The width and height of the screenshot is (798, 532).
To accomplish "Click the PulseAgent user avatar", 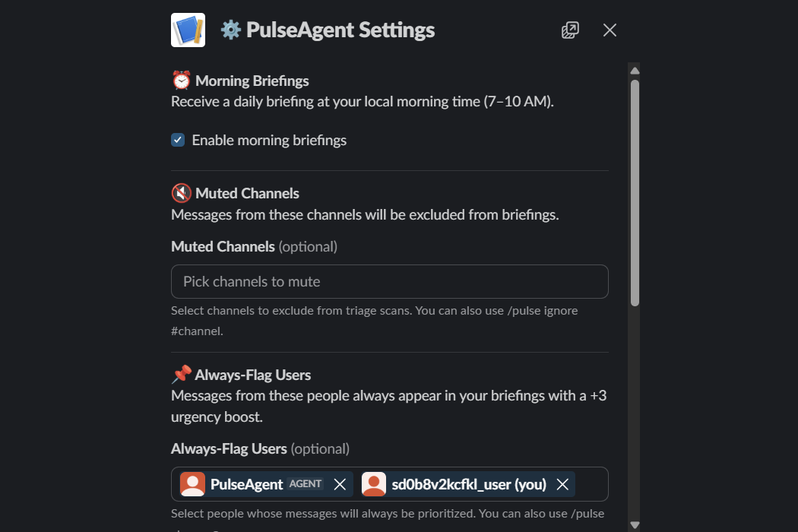I will point(193,483).
